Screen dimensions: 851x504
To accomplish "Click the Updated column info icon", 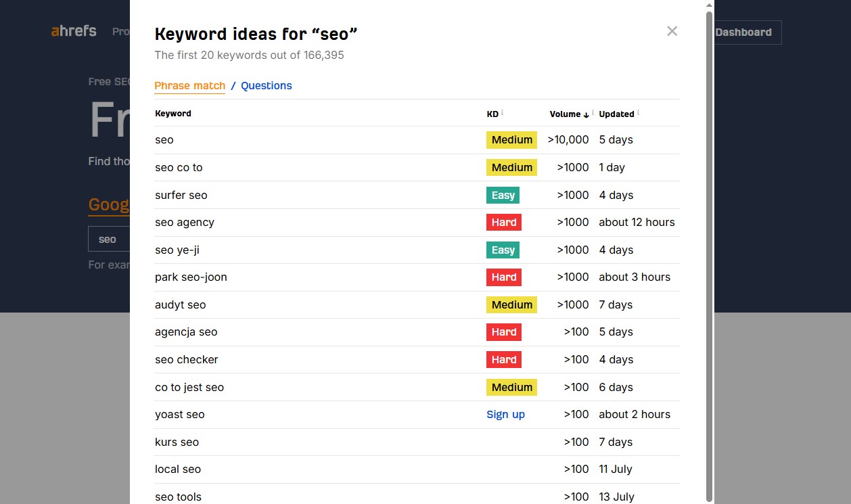I will [638, 112].
